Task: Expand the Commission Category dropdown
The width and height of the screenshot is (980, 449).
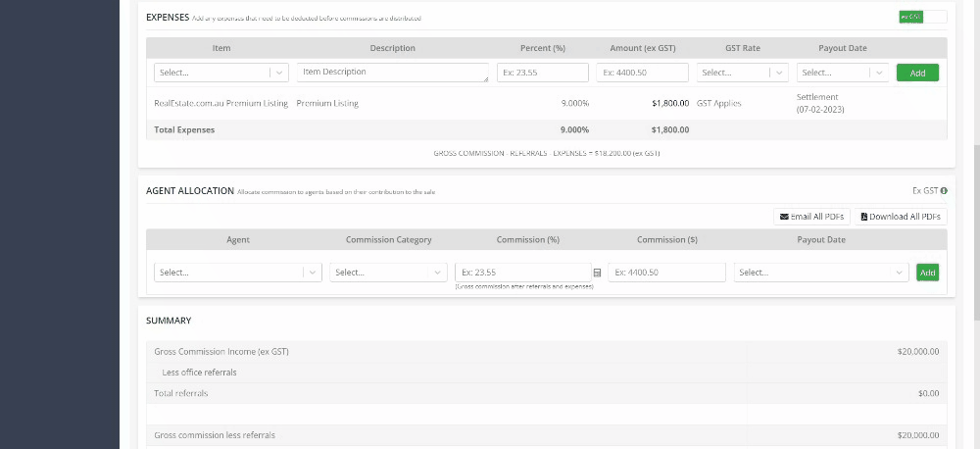Action: (388, 273)
